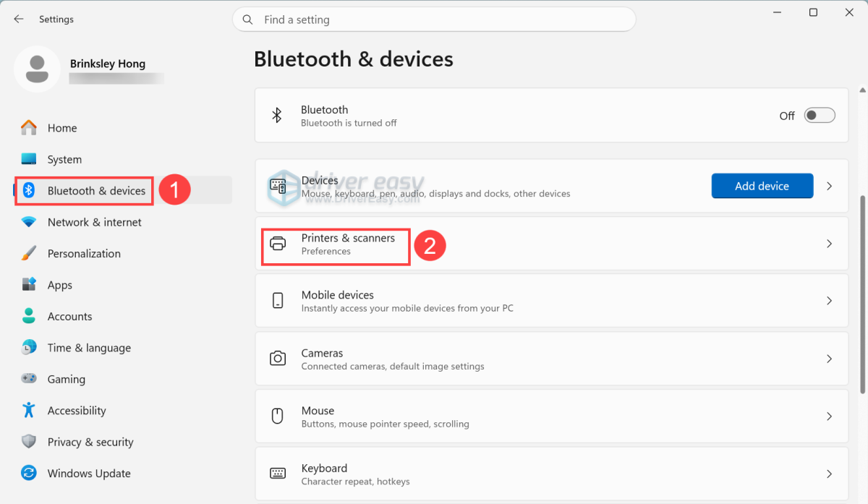Open Printers & scanners preferences
The width and height of the screenshot is (868, 504).
[551, 244]
